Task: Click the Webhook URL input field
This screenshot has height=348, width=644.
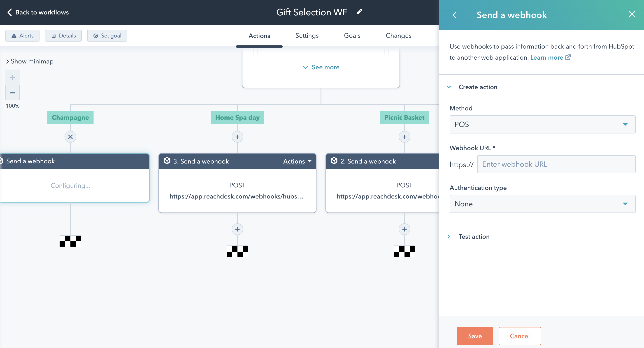Action: point(556,164)
